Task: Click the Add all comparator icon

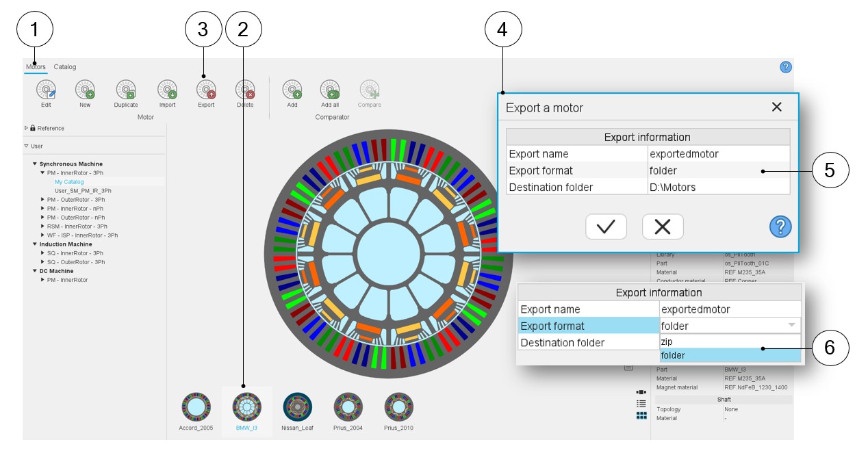Action: point(330,90)
